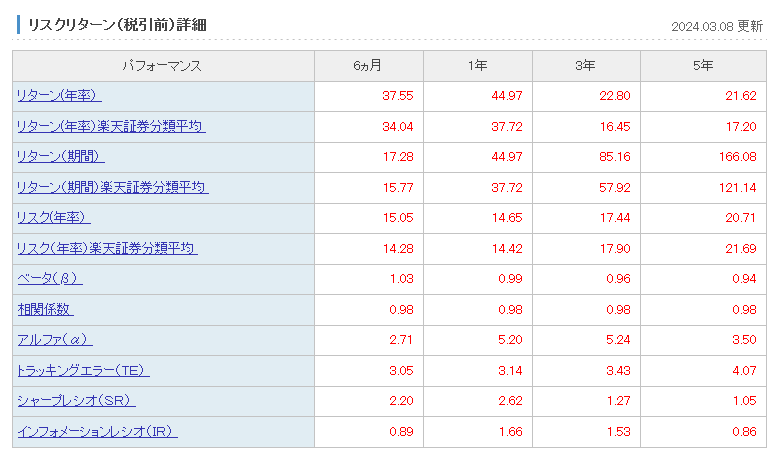Open the リターン(年率) link
This screenshot has height=458, width=784.
(x=59, y=96)
